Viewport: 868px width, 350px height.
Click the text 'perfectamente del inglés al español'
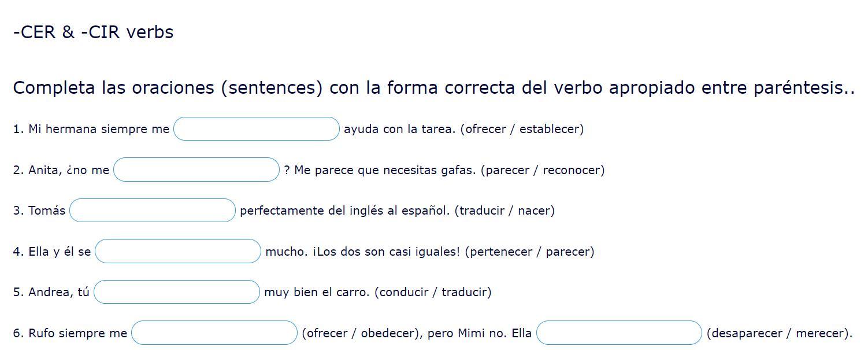(x=344, y=211)
